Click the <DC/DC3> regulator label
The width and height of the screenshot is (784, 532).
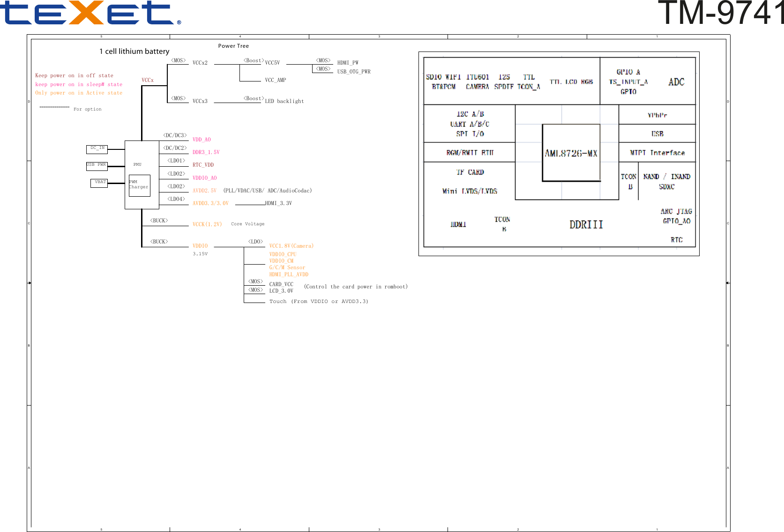[175, 135]
